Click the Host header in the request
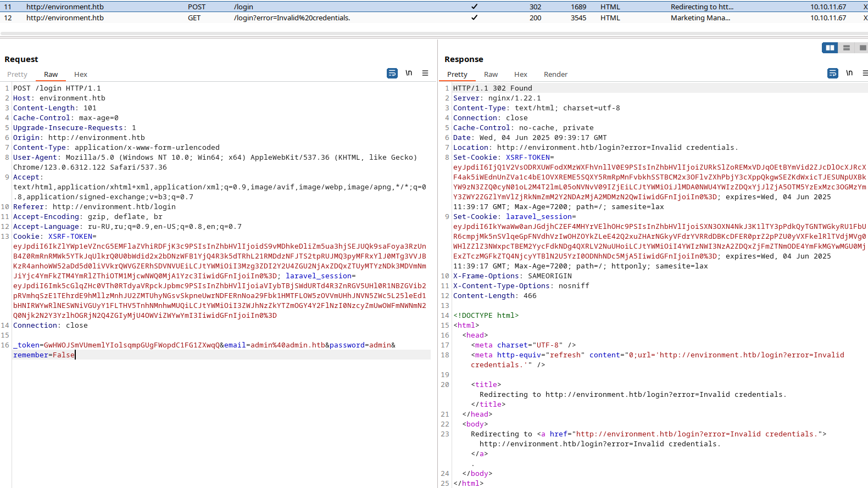 59,98
